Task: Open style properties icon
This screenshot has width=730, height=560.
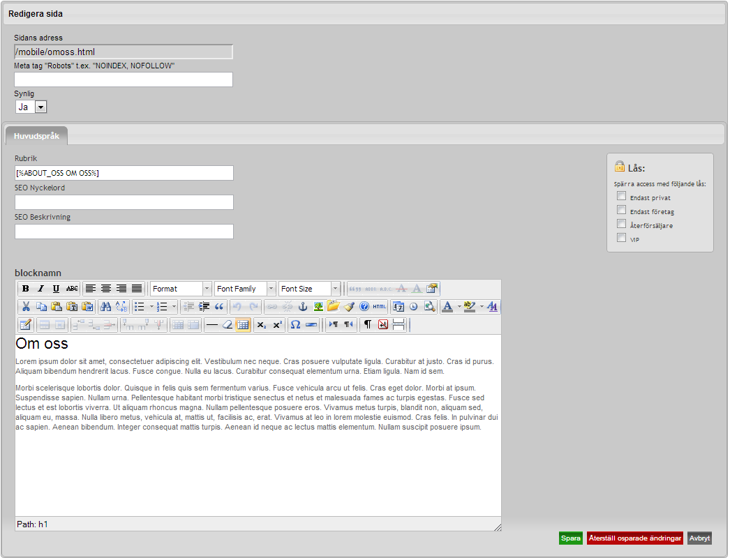Action: click(x=432, y=289)
